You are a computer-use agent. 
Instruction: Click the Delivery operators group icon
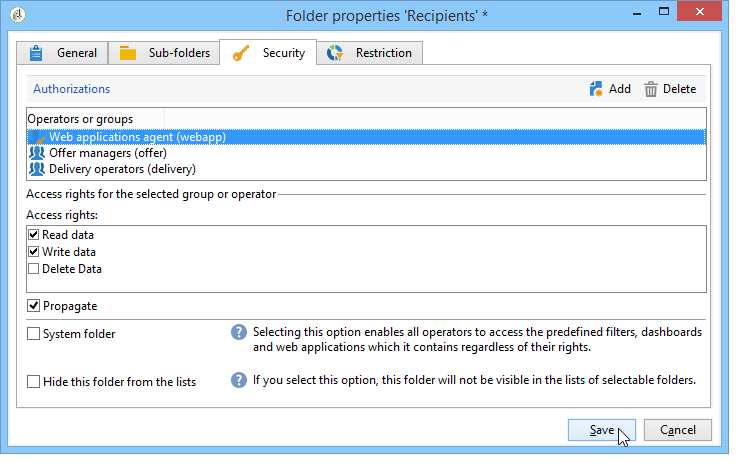(37, 169)
